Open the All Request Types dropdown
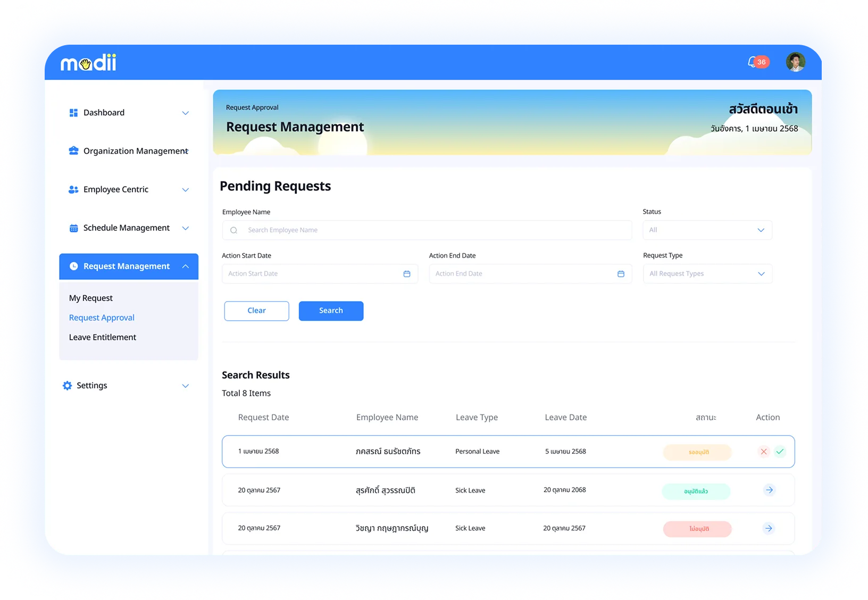This screenshot has width=868, height=600. [707, 274]
